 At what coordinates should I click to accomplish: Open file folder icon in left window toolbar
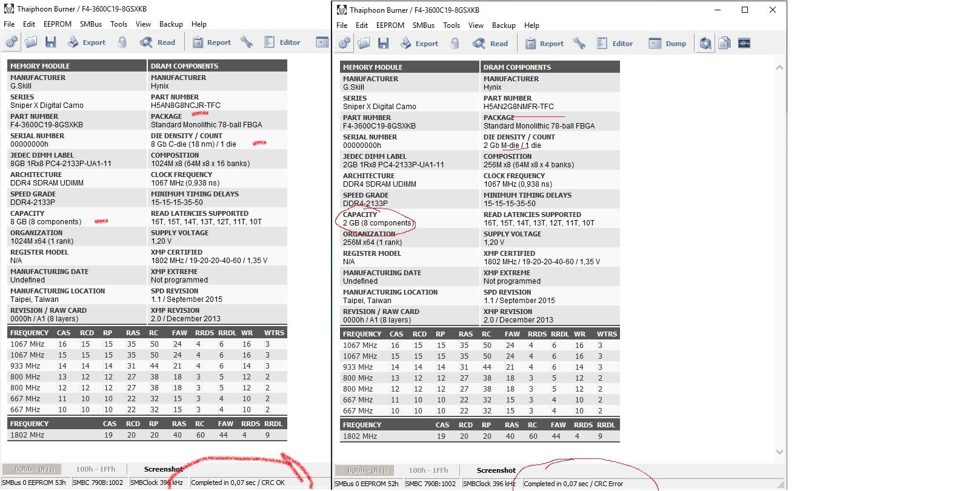31,42
